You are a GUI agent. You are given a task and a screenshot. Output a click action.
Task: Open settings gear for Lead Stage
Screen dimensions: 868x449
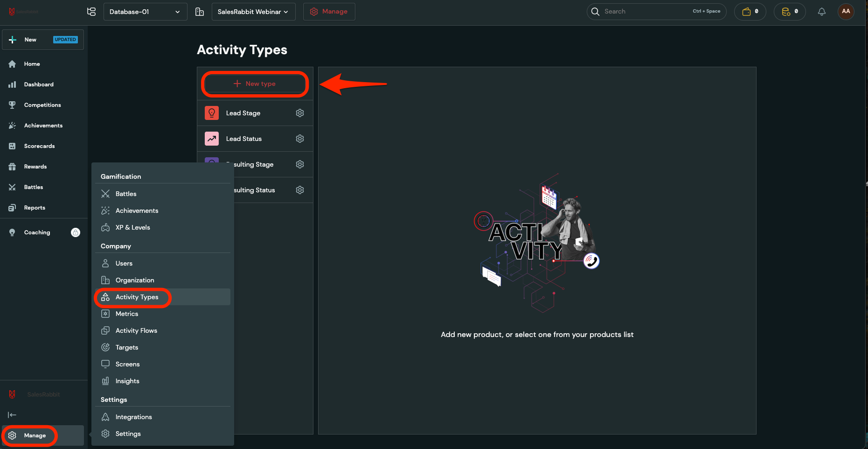(300, 113)
